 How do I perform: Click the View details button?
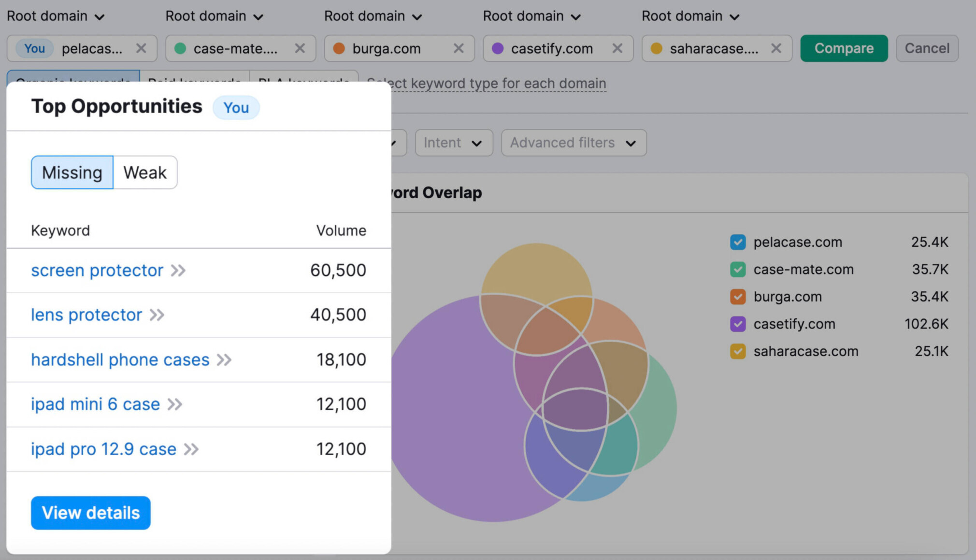coord(91,513)
